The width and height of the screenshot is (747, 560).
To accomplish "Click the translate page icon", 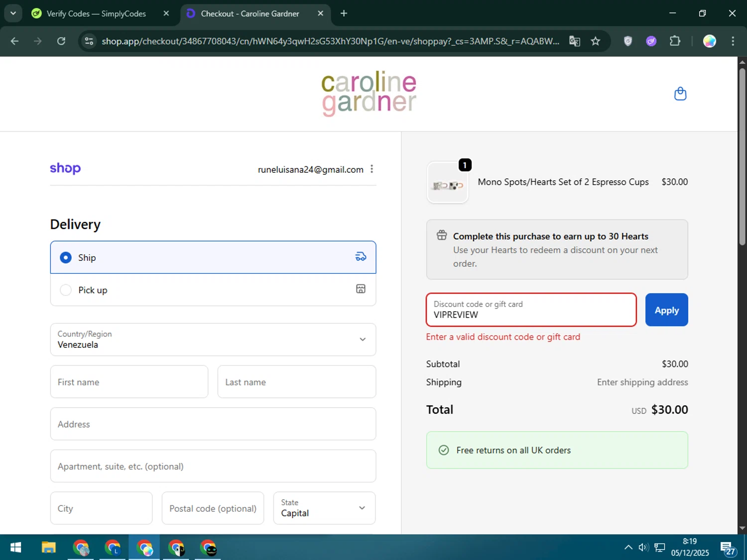I will click(575, 41).
